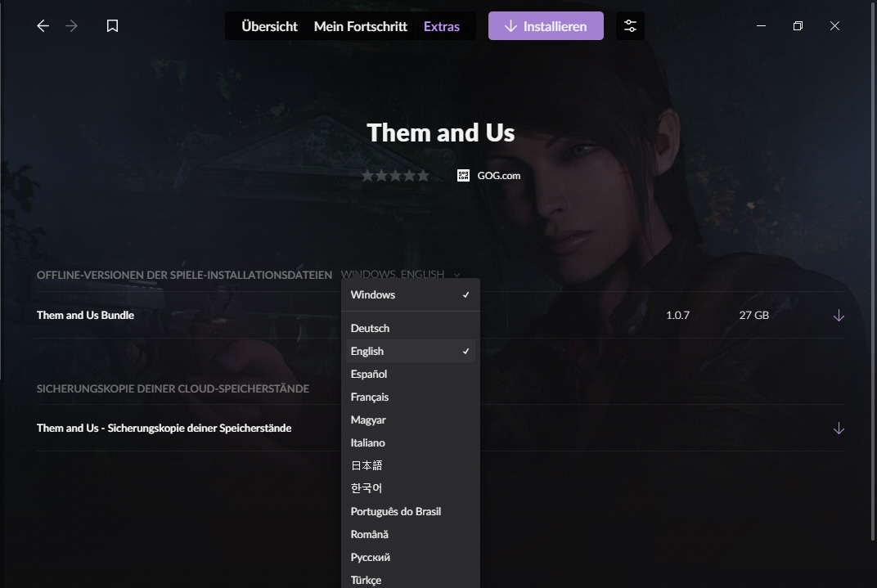This screenshot has height=588, width=877.
Task: Click the GOG.com platform icon
Action: (x=463, y=176)
